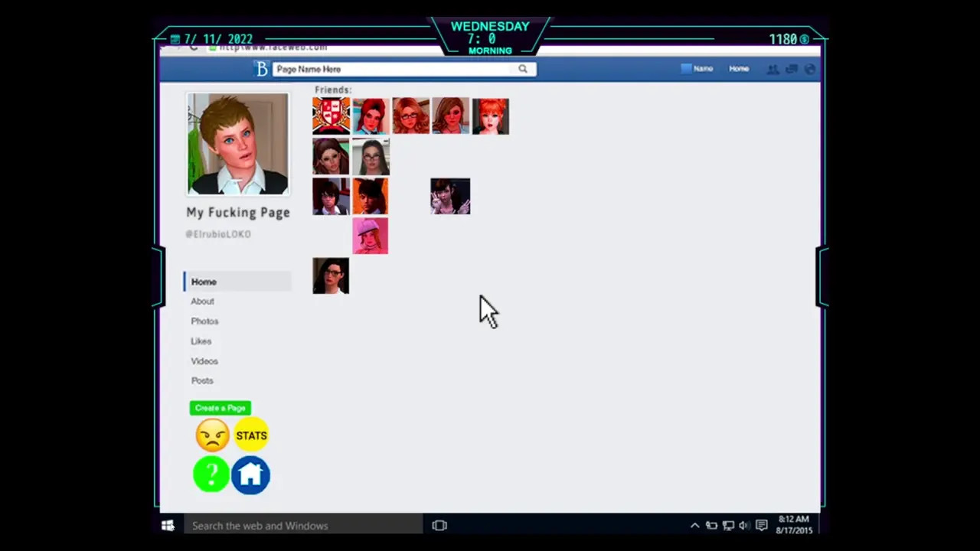Open the yellow STATS button

tap(251, 435)
